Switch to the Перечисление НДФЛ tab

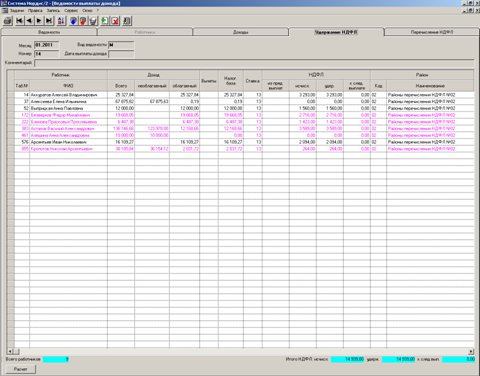click(x=432, y=32)
